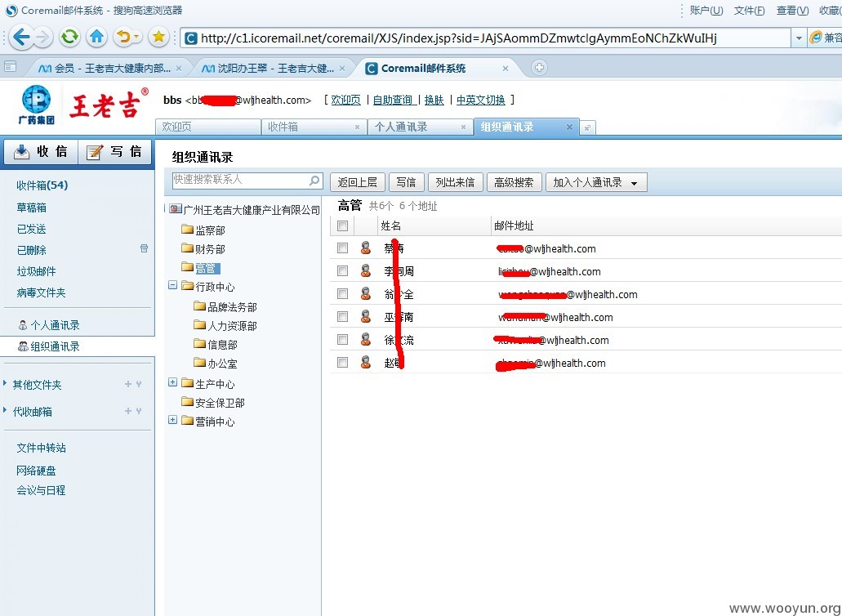
Task: Check the box in the 翁 全 row
Action: click(342, 294)
